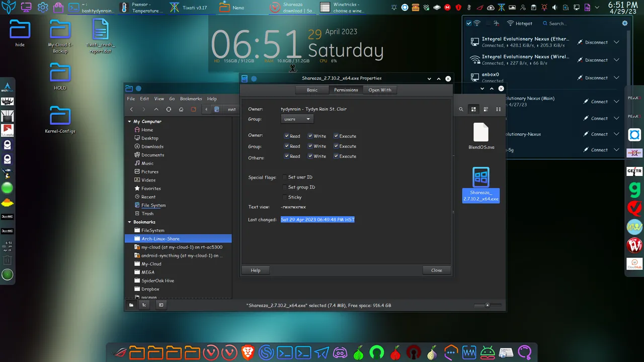Open Trash in Nemo sidebar
Screen dimensions: 644x362
(x=147, y=214)
